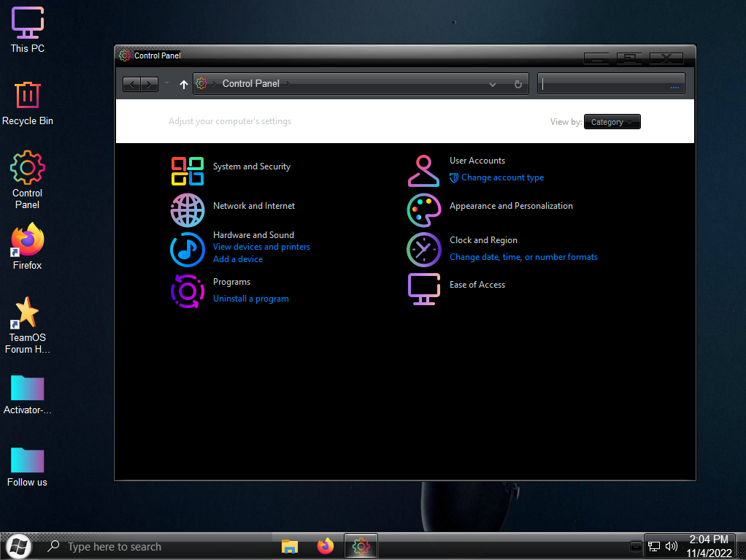Click Uninstall a program link
This screenshot has height=560, width=746.
click(x=250, y=299)
